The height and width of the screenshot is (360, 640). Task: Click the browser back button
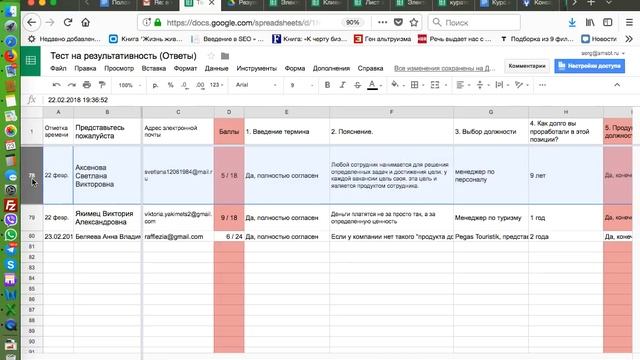click(31, 22)
